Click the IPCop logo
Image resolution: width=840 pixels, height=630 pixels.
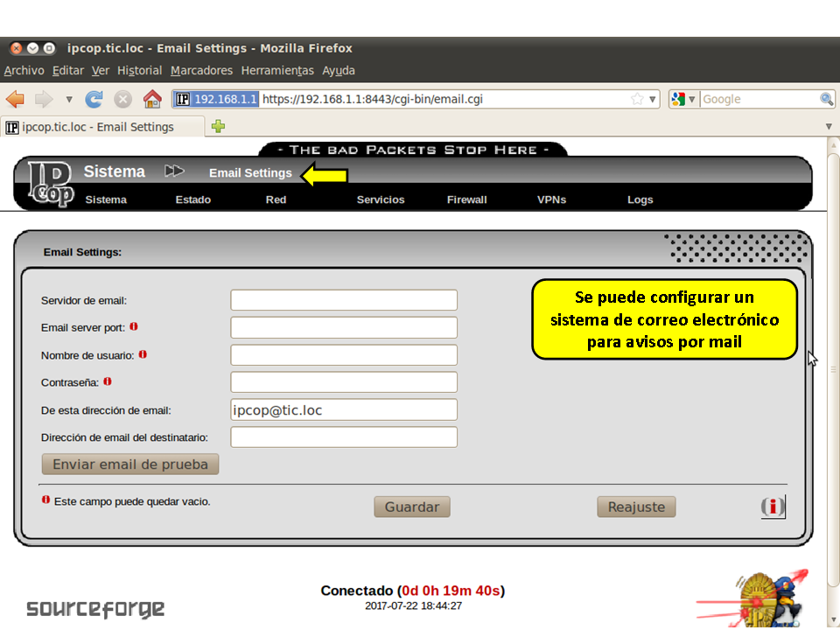click(x=51, y=184)
